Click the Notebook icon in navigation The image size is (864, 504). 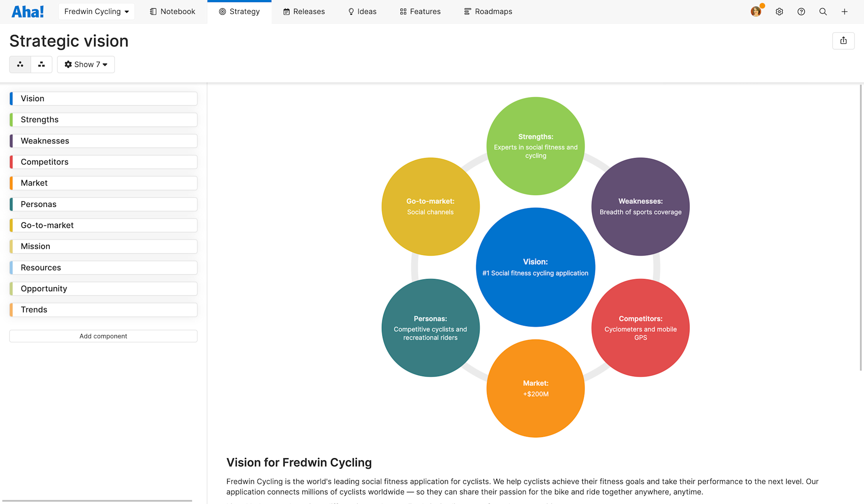[153, 12]
